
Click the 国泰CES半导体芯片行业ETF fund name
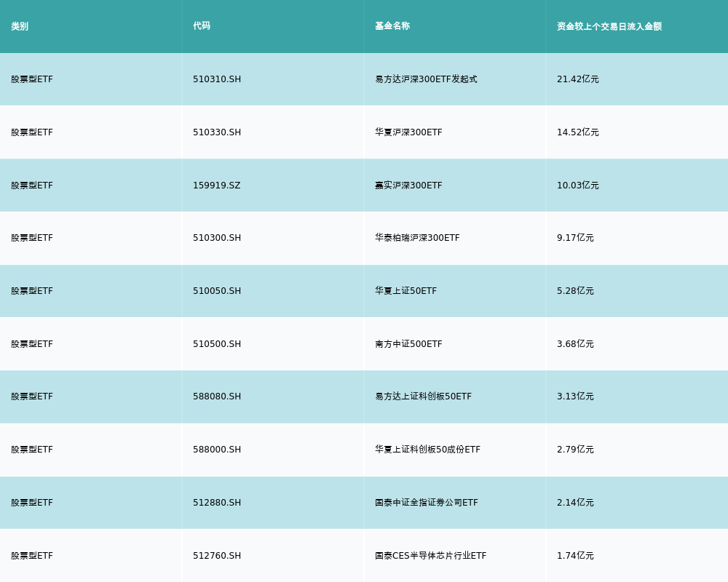coord(430,556)
